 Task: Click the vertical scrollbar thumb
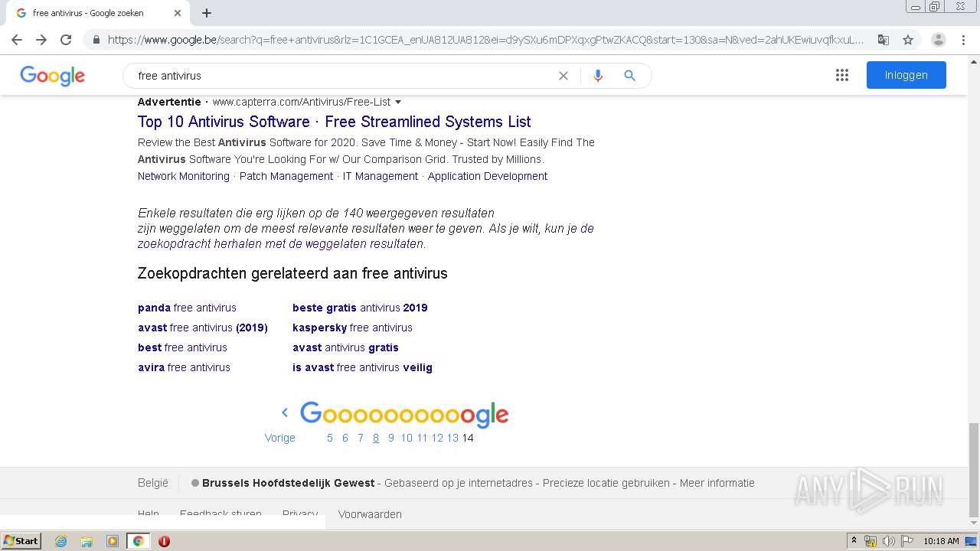(974, 471)
